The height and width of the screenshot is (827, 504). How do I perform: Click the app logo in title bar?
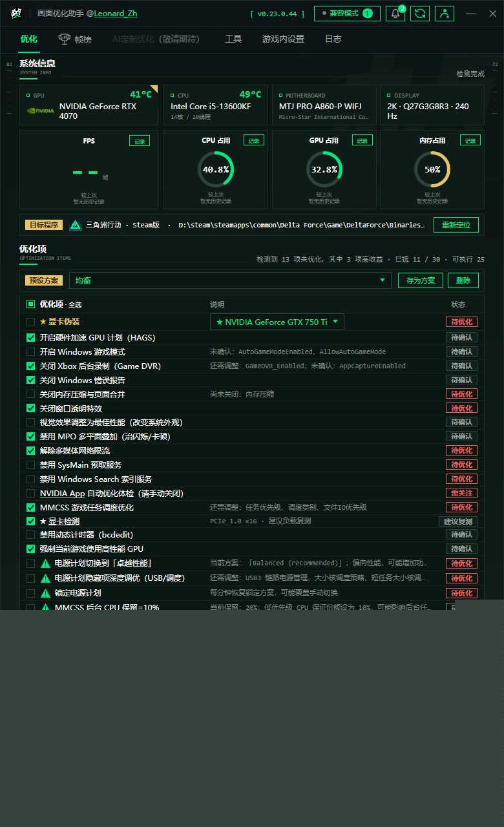[x=16, y=13]
